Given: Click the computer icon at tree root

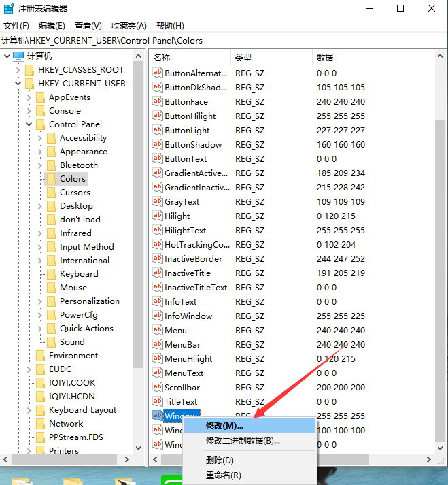Looking at the screenshot, I should [x=18, y=56].
